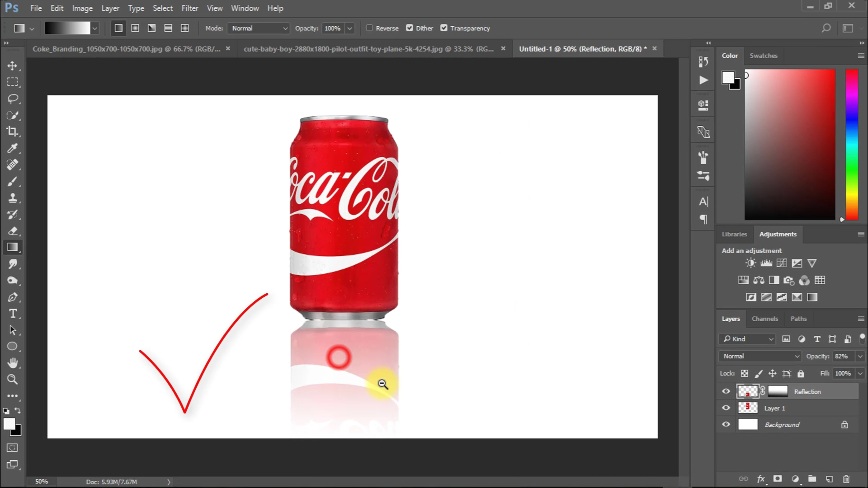868x488 pixels.
Task: Enable the Reverse gradient checkbox
Action: 369,28
